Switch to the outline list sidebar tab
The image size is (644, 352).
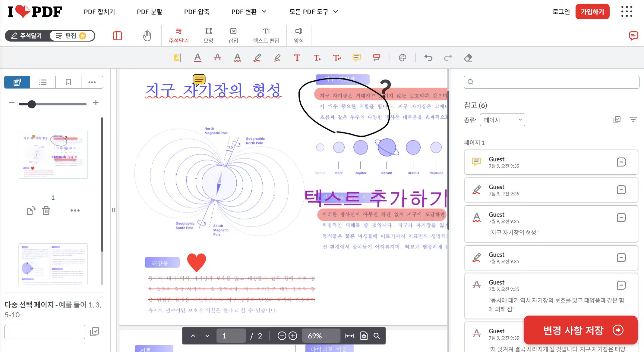pos(43,82)
